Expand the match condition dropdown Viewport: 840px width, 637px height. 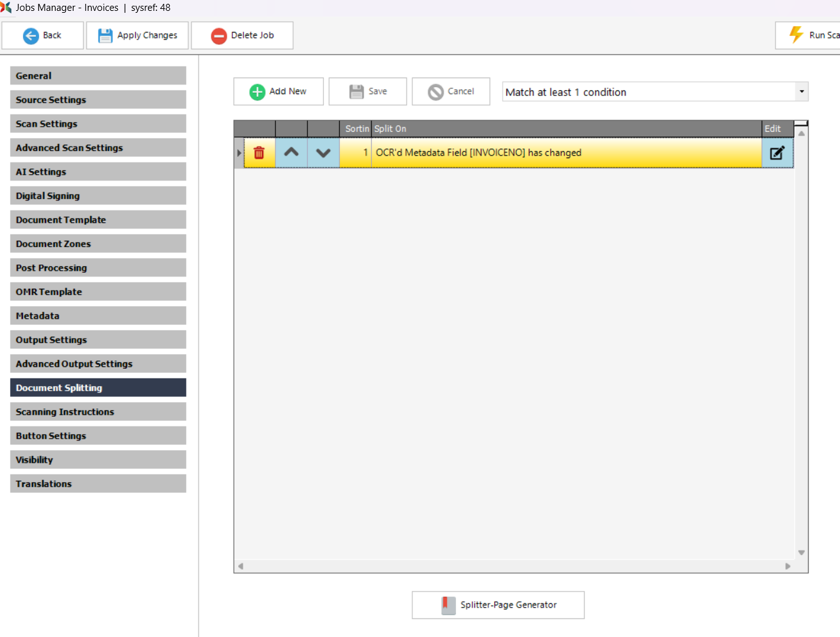801,92
